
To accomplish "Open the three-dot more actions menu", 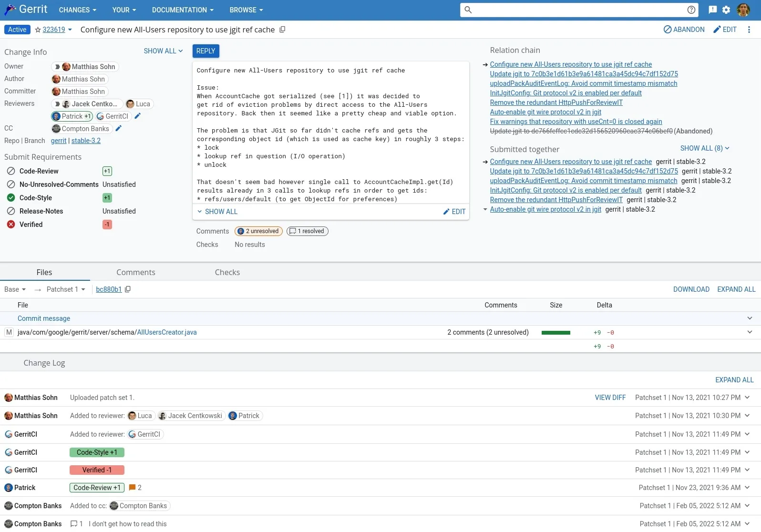I will point(749,30).
